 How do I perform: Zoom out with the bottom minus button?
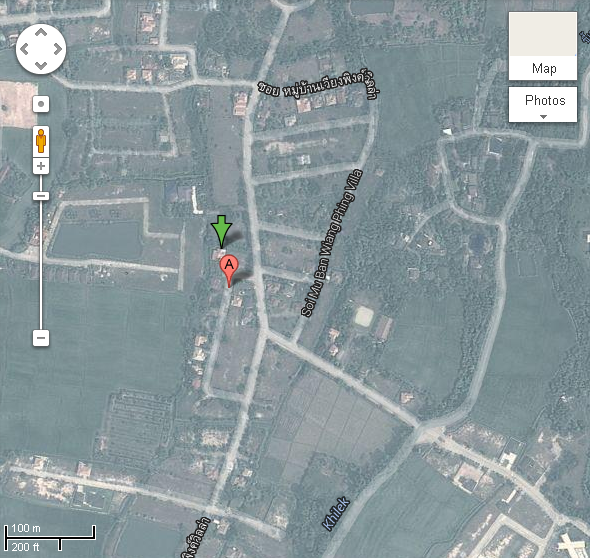(x=41, y=338)
